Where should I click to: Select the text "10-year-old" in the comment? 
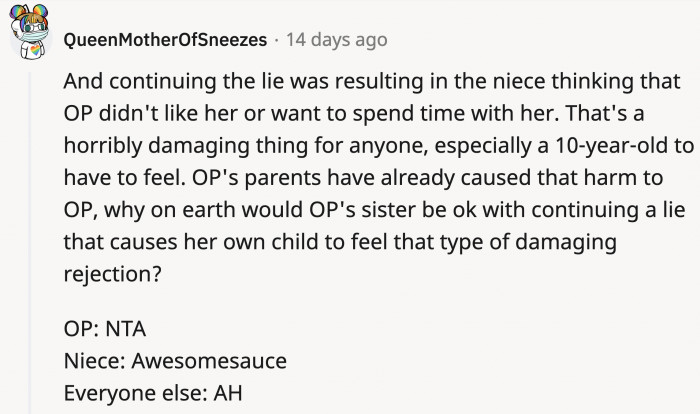pos(612,146)
